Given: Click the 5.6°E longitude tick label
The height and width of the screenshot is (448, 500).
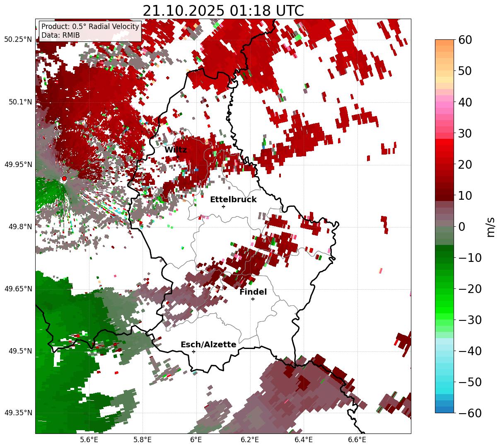Looking at the screenshot, I should pos(89,440).
